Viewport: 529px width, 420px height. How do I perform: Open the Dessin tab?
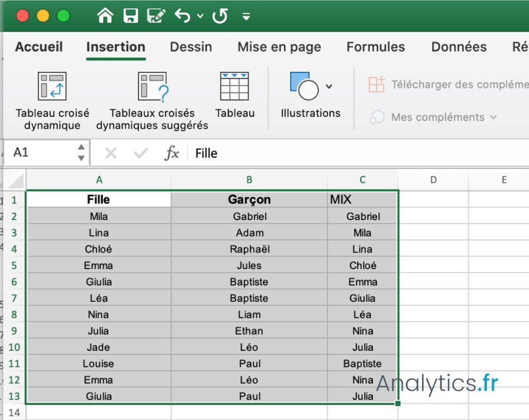[x=191, y=47]
